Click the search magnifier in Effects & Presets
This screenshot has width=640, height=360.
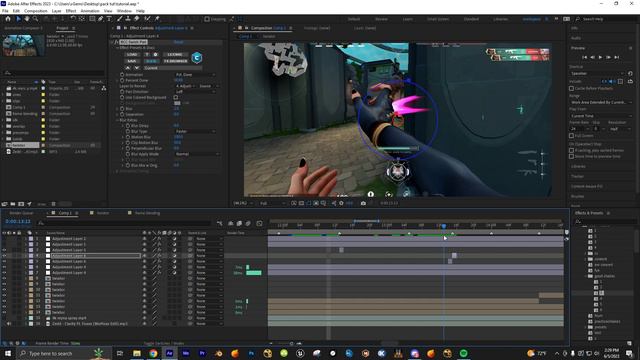[578, 222]
